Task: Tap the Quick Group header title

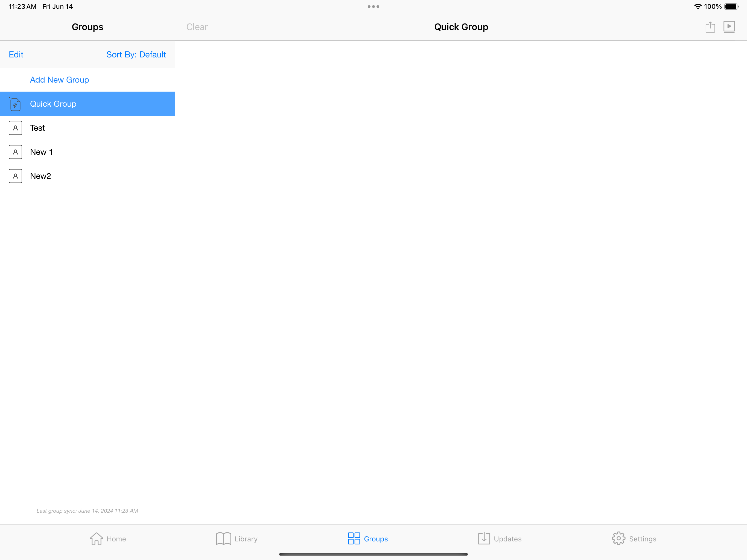Action: click(x=461, y=27)
